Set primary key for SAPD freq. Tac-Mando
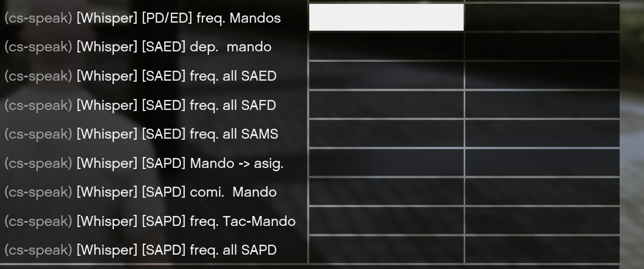This screenshot has height=269, width=644. coord(387,221)
